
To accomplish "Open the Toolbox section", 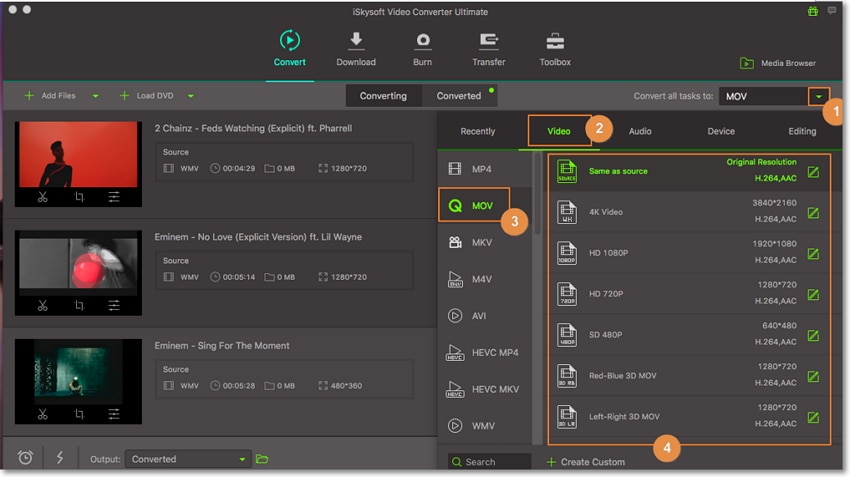I will 555,48.
